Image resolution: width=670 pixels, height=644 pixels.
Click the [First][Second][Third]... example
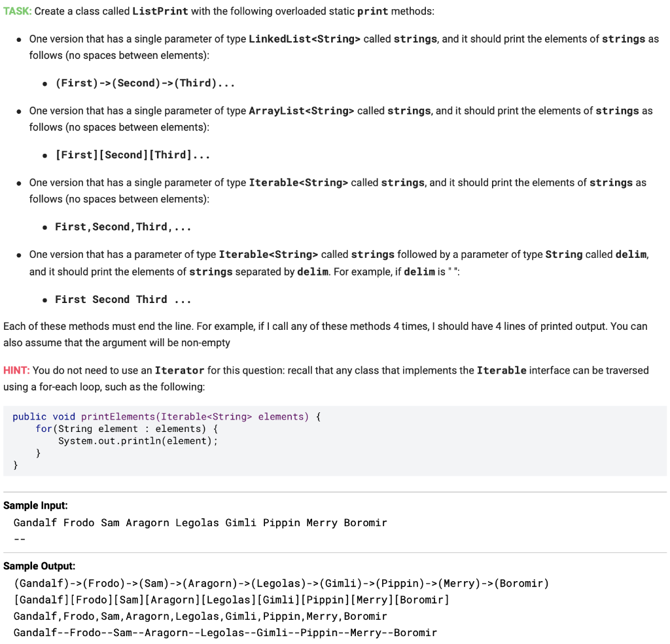tap(132, 154)
